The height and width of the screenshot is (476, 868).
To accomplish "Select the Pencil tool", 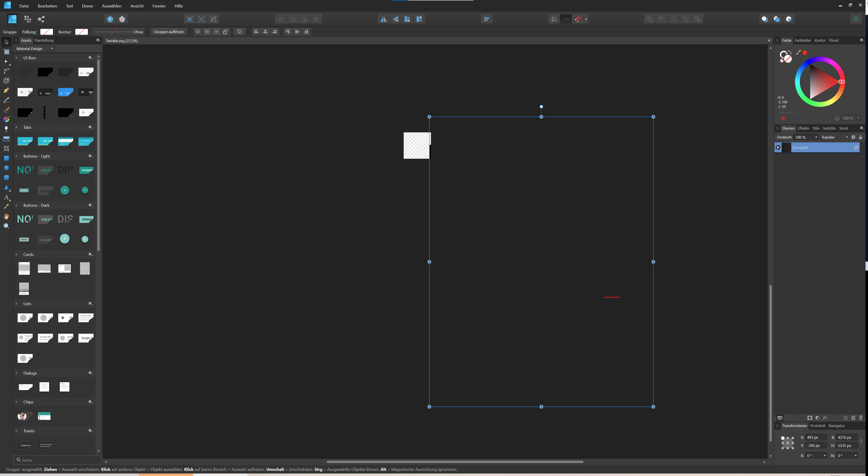I will tap(6, 100).
